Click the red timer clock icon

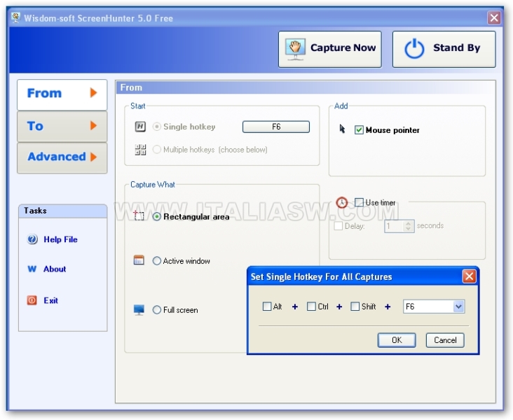click(x=342, y=202)
